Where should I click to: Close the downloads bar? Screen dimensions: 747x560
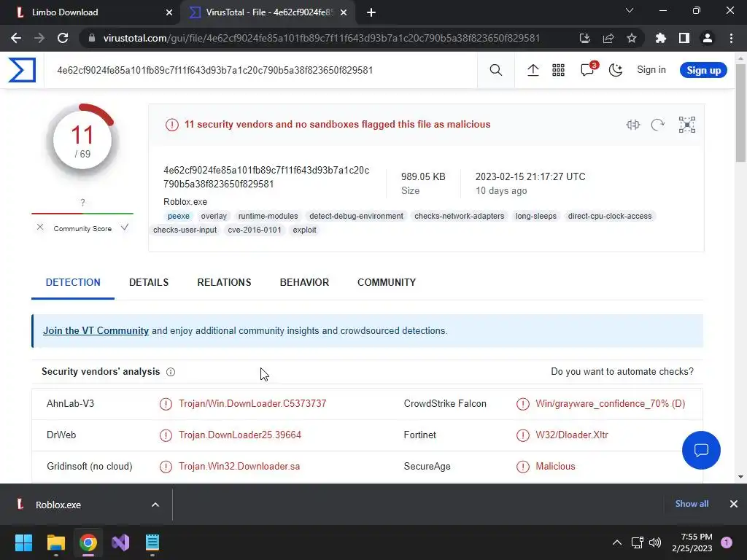coord(734,504)
